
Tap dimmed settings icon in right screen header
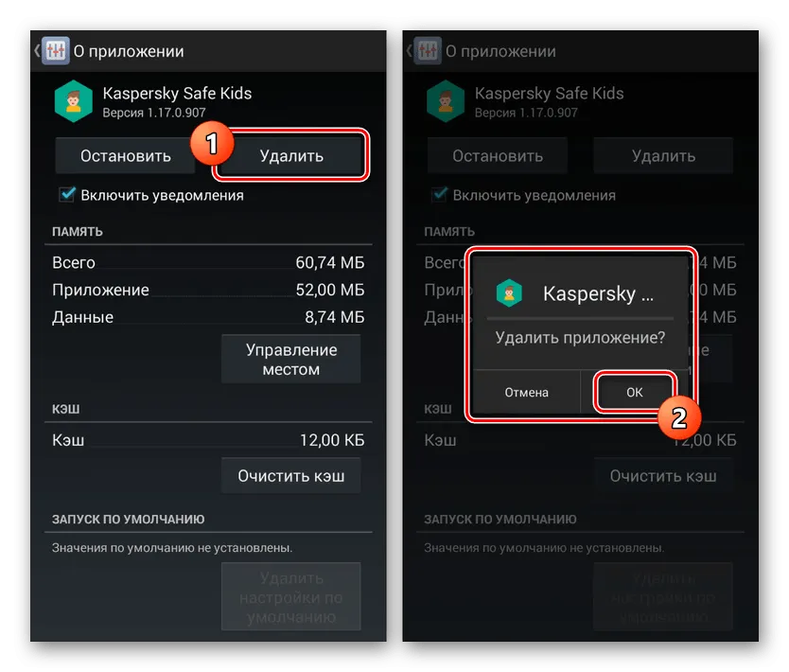(428, 51)
